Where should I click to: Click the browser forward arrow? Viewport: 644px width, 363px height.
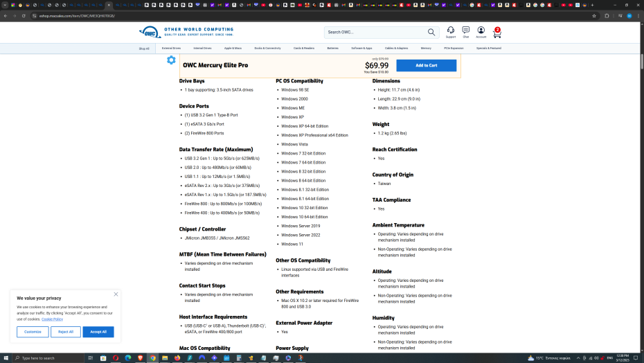15,16
